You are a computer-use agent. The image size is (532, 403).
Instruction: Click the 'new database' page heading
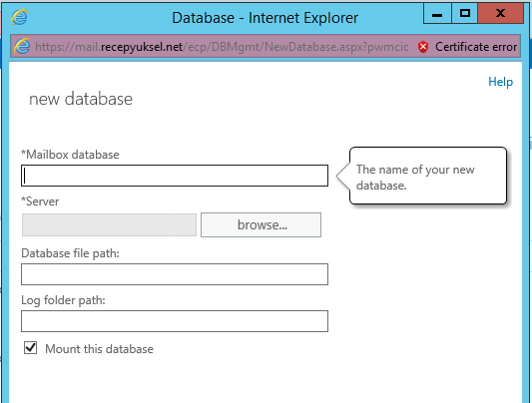81,99
